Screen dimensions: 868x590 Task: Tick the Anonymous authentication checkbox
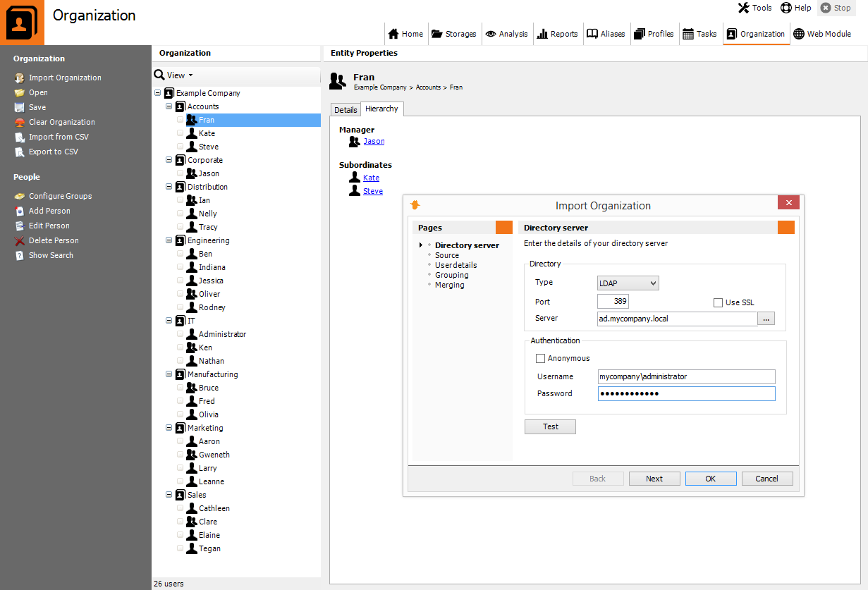[541, 358]
